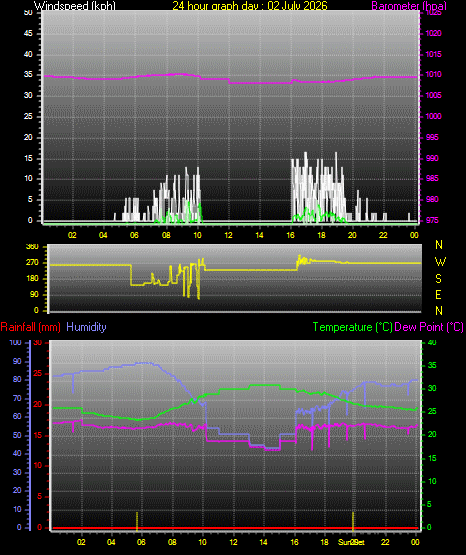
Task: Click the 360 degree wind direction label
Action: pyautogui.click(x=32, y=247)
